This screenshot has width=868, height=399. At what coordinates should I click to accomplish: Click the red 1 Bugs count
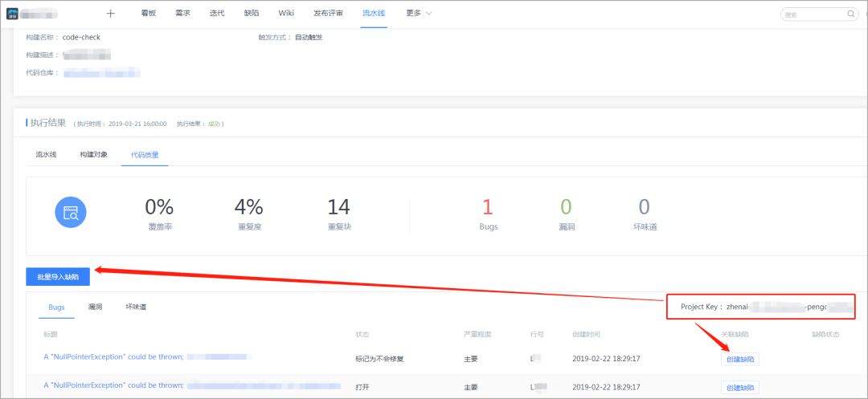[x=488, y=206]
